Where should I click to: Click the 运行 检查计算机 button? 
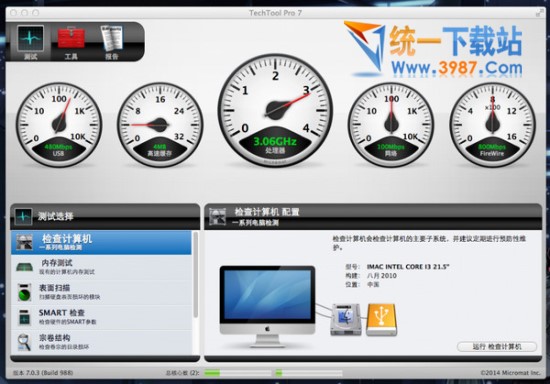click(x=497, y=346)
